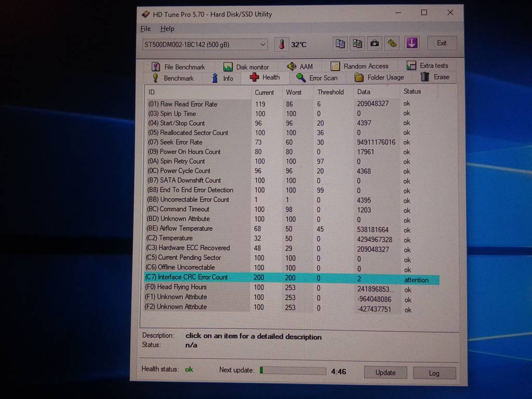Viewport: 532px width, 399px height.
Task: Click the 4294967328 temperature data value
Action: click(x=375, y=240)
